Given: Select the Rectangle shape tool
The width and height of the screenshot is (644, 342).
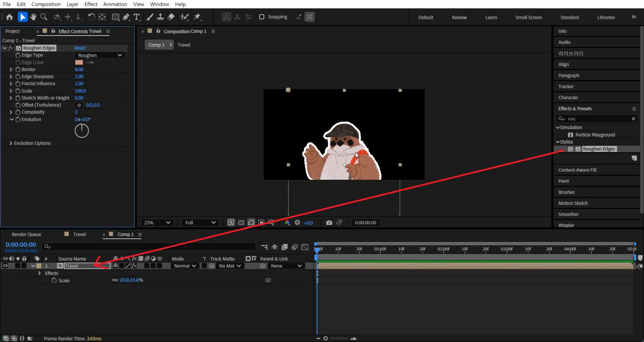Looking at the screenshot, I should coord(115,17).
